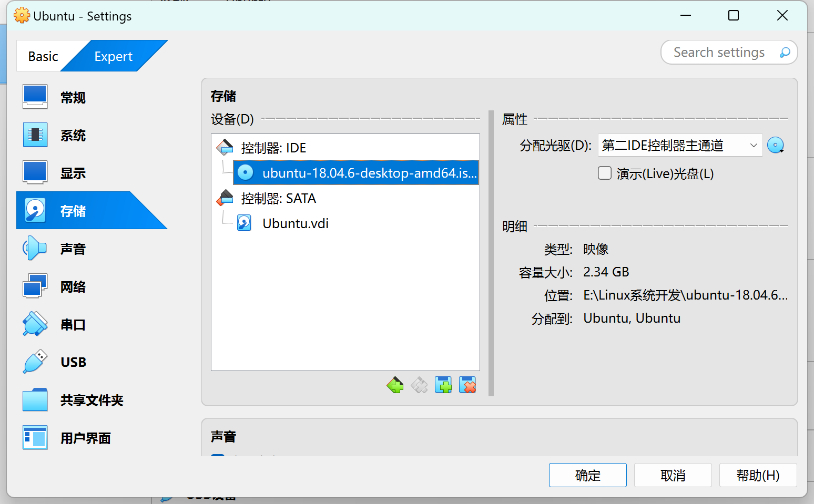Click the remove selected attachment icon

click(x=467, y=385)
